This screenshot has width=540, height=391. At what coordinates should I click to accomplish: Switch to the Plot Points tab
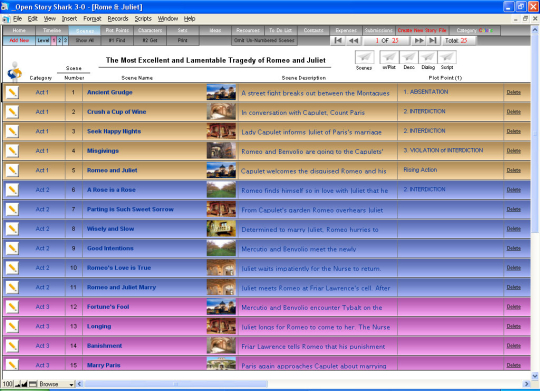[117, 30]
